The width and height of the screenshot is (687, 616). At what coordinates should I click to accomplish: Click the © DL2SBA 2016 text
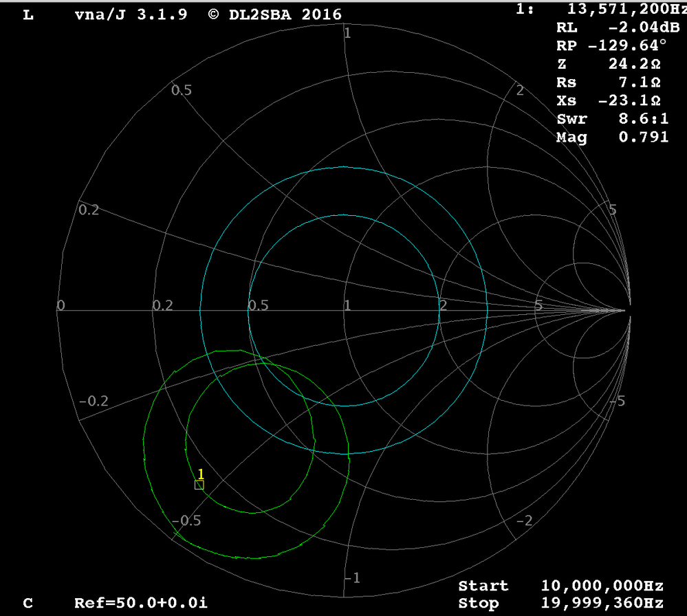coord(274,15)
